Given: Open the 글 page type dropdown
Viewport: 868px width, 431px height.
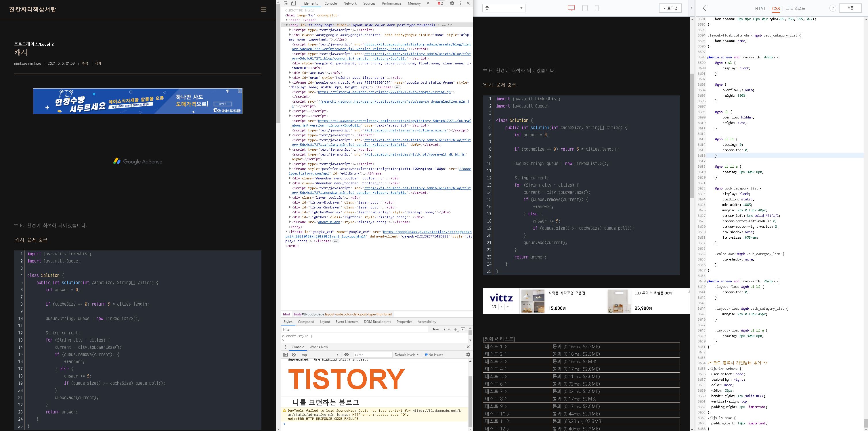Looking at the screenshot, I should tap(504, 8).
